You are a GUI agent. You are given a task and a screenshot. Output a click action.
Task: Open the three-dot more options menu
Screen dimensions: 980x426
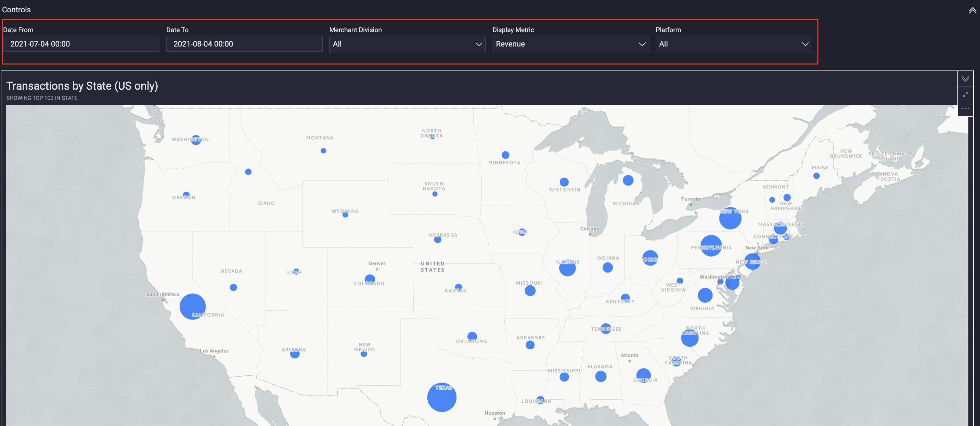(965, 109)
